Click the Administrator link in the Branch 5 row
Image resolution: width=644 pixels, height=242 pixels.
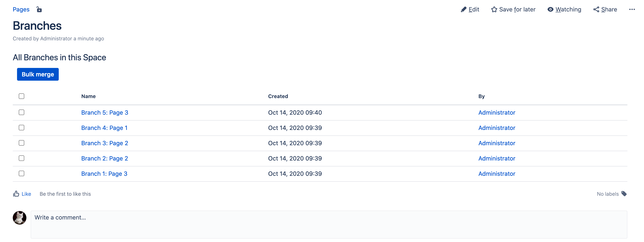[497, 113]
